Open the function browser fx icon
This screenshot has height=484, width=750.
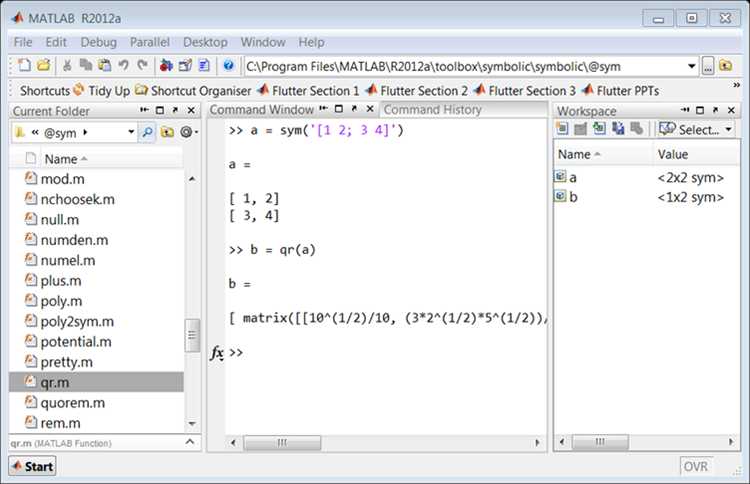[217, 353]
